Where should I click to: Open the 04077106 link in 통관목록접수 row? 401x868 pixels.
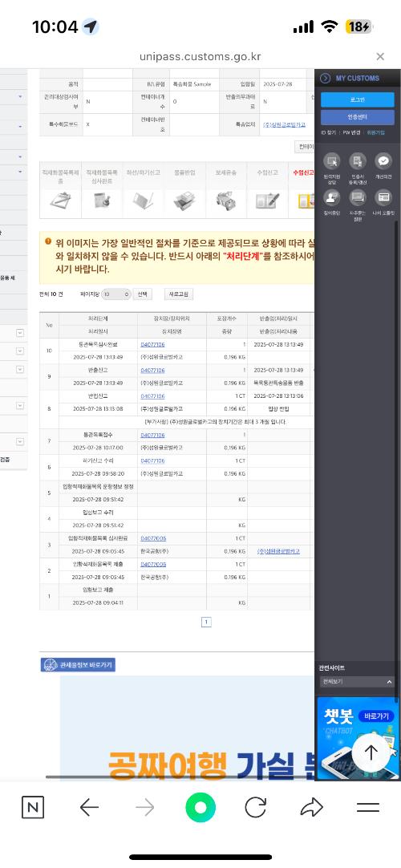tap(152, 435)
